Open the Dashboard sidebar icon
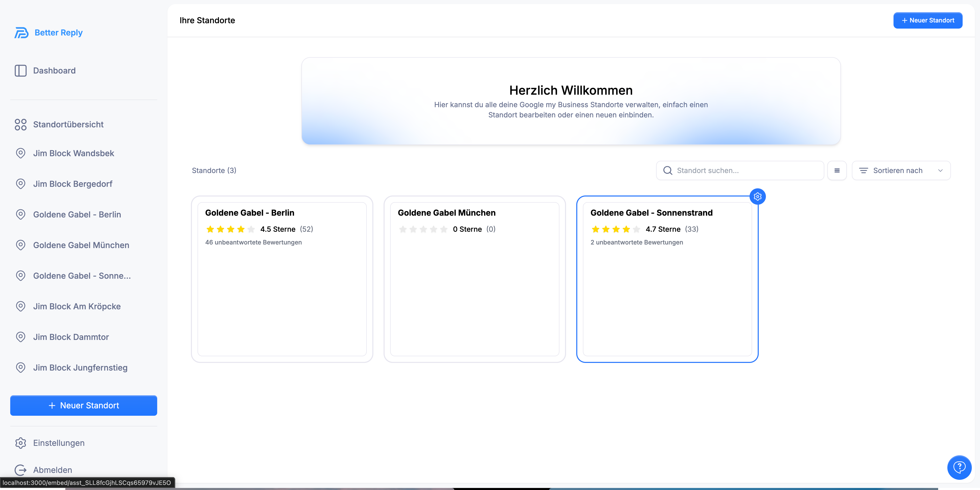This screenshot has height=490, width=980. click(20, 71)
